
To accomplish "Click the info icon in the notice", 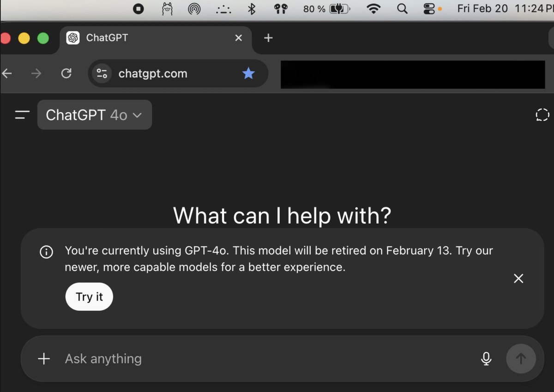I will pyautogui.click(x=46, y=252).
